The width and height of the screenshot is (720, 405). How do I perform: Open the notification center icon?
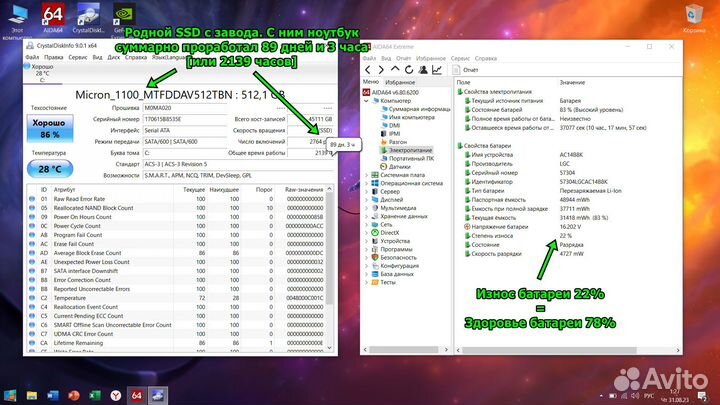click(x=703, y=395)
